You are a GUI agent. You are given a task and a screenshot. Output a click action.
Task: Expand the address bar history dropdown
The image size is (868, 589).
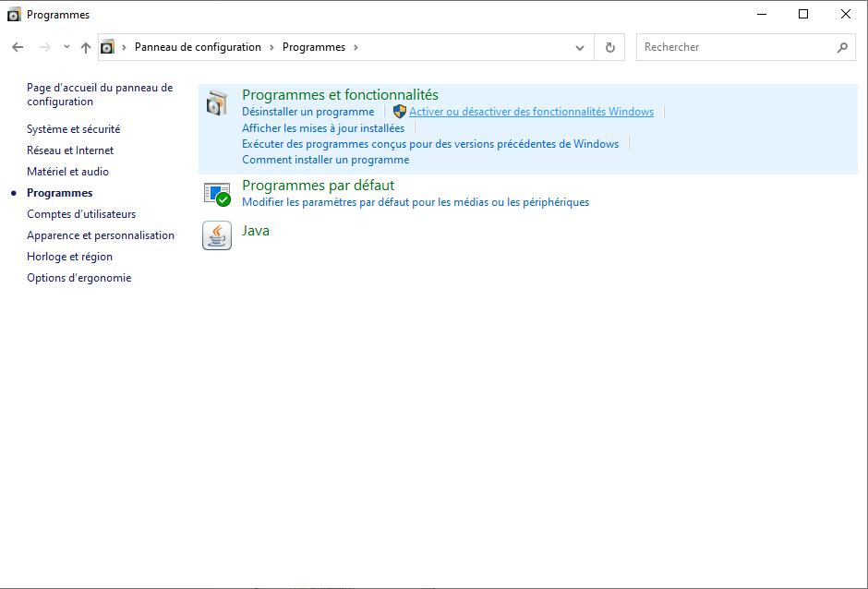[579, 47]
